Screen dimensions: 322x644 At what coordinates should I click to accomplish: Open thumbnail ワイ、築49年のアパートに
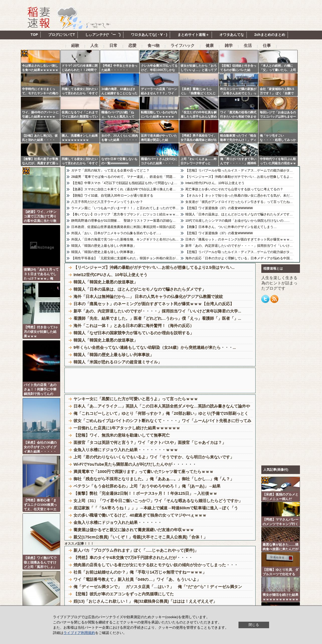(40, 108)
